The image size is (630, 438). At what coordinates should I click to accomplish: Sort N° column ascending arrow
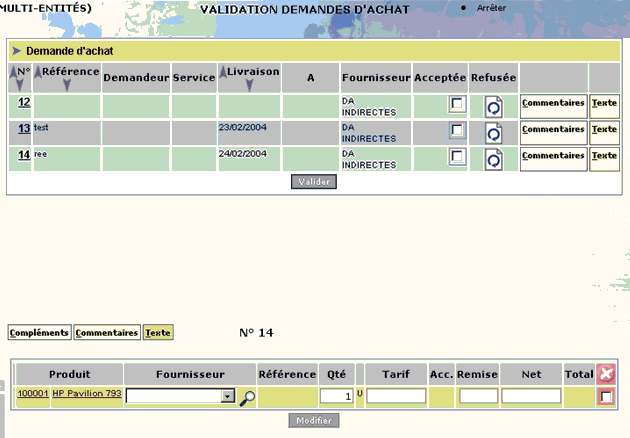point(13,72)
